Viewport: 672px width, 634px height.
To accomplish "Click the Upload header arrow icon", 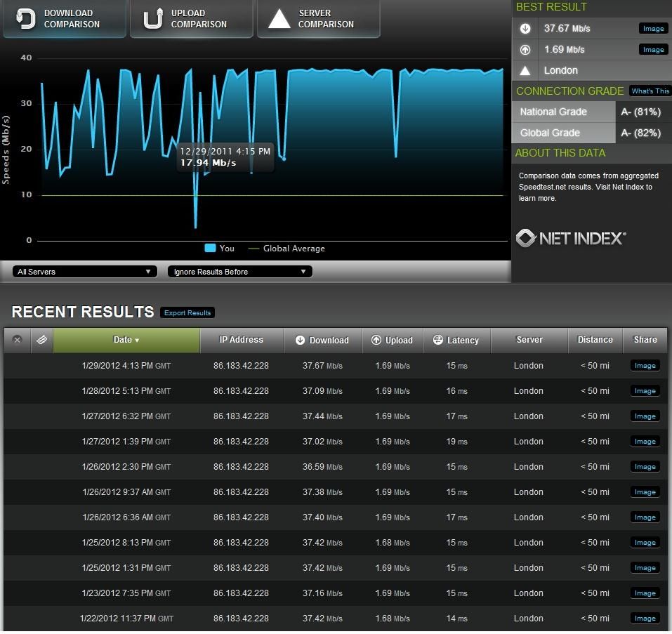I will tap(376, 340).
